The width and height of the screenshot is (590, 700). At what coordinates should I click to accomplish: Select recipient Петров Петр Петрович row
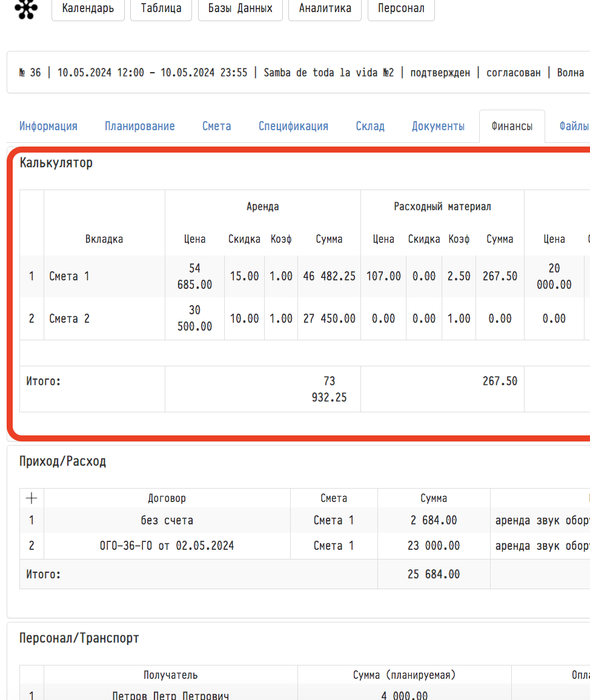pyautogui.click(x=170, y=695)
